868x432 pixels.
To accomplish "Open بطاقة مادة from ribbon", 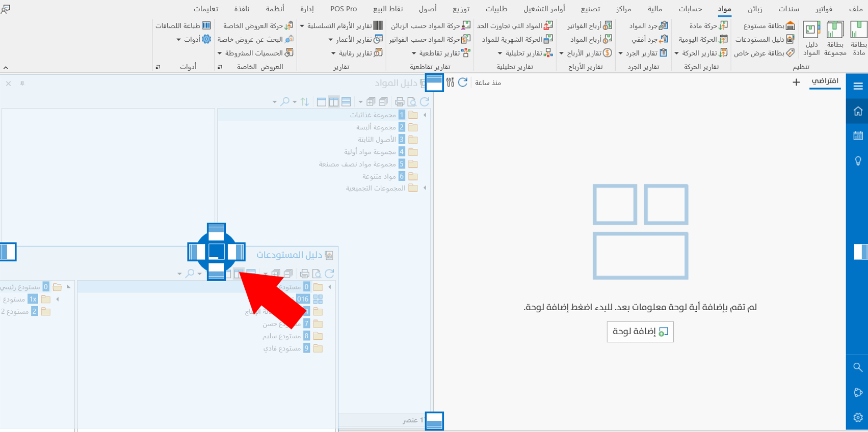I will (858, 38).
